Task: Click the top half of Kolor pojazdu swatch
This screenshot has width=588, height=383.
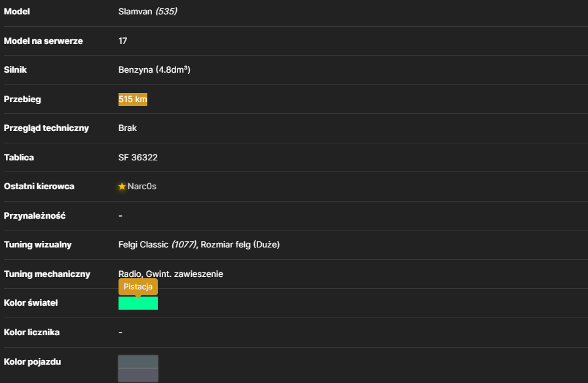Action: [x=138, y=361]
